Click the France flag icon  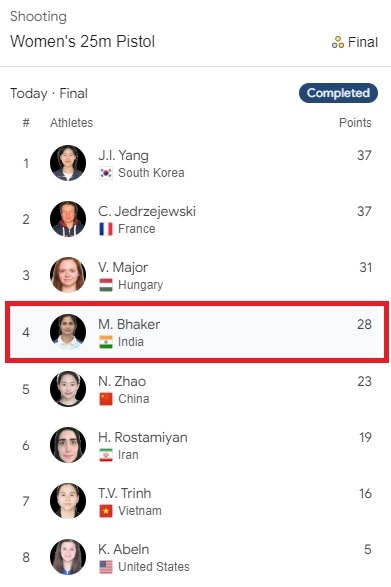tap(106, 229)
